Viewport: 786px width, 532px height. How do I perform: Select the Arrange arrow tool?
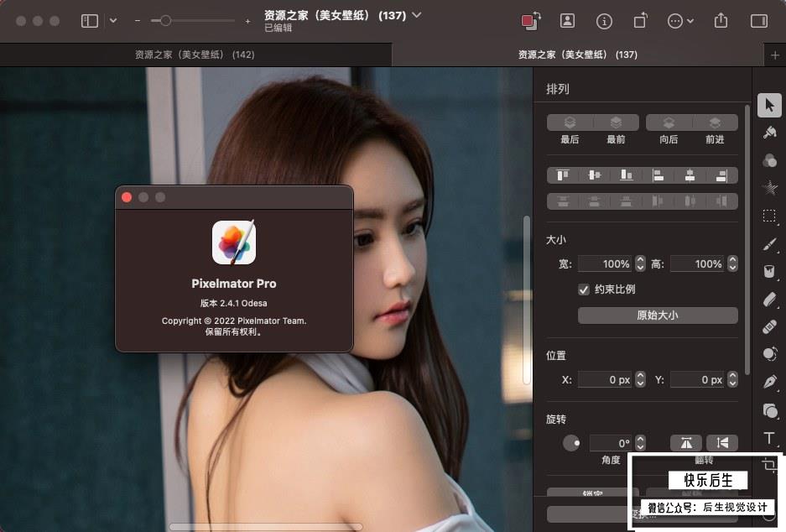coord(769,105)
